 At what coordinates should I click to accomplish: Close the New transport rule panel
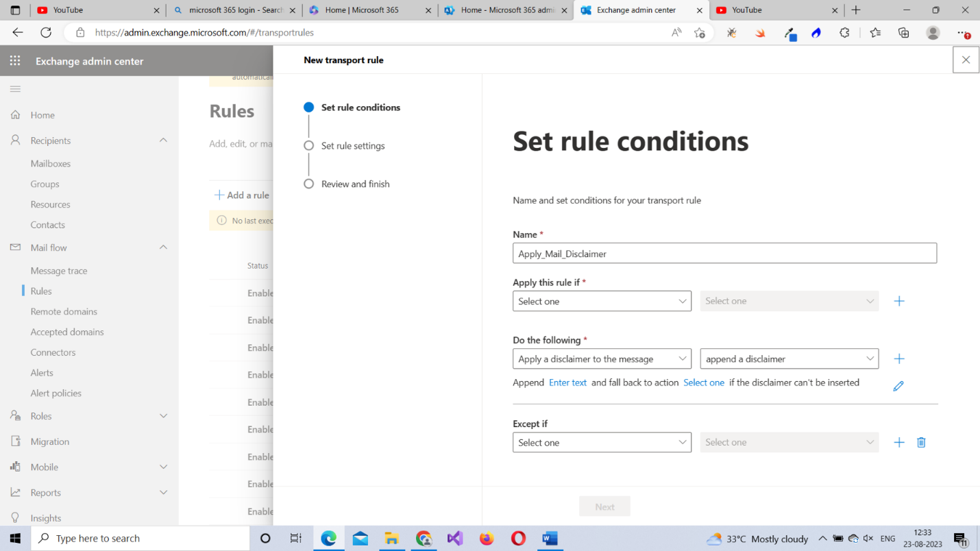[x=966, y=60]
